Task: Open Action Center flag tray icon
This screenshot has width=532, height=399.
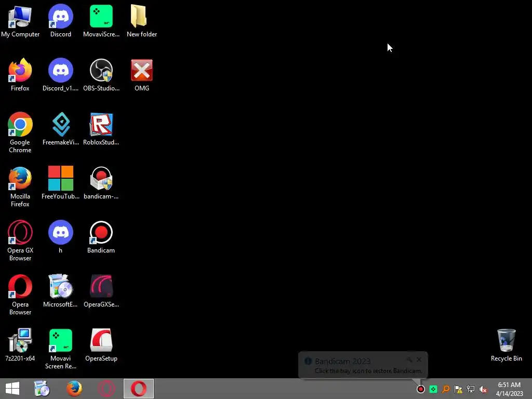Action: tap(458, 389)
